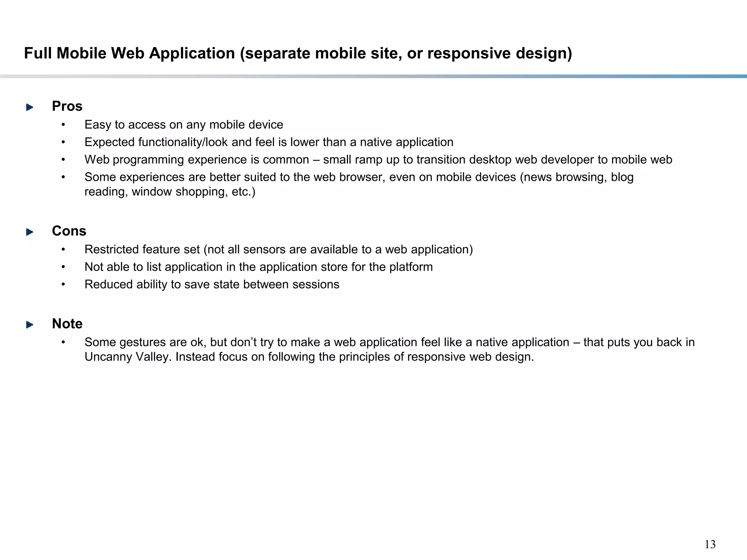747x560 pixels.
Task: Click the slide title Full Mobile Web Application
Action: click(298, 53)
